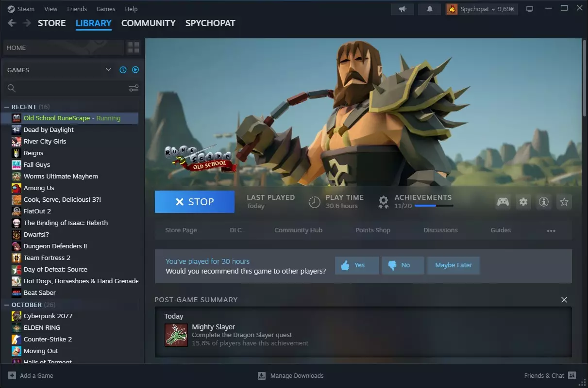Image resolution: width=588 pixels, height=388 pixels.
Task: Click the ELDEN RING game icon
Action: click(x=17, y=328)
